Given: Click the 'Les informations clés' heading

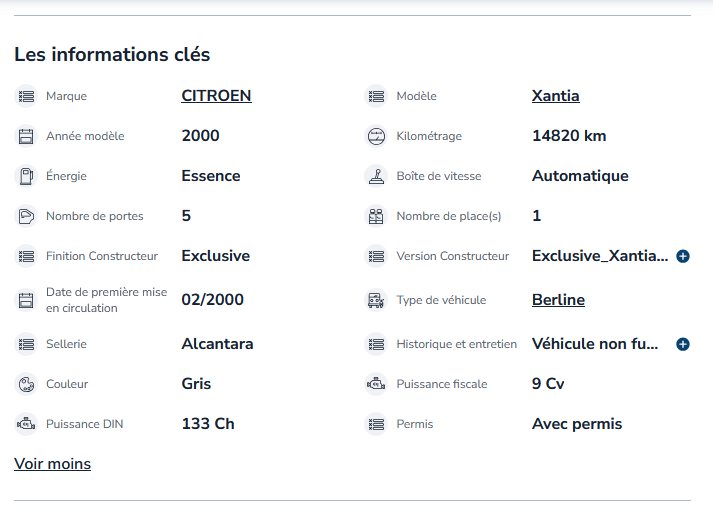Looking at the screenshot, I should pyautogui.click(x=112, y=55).
